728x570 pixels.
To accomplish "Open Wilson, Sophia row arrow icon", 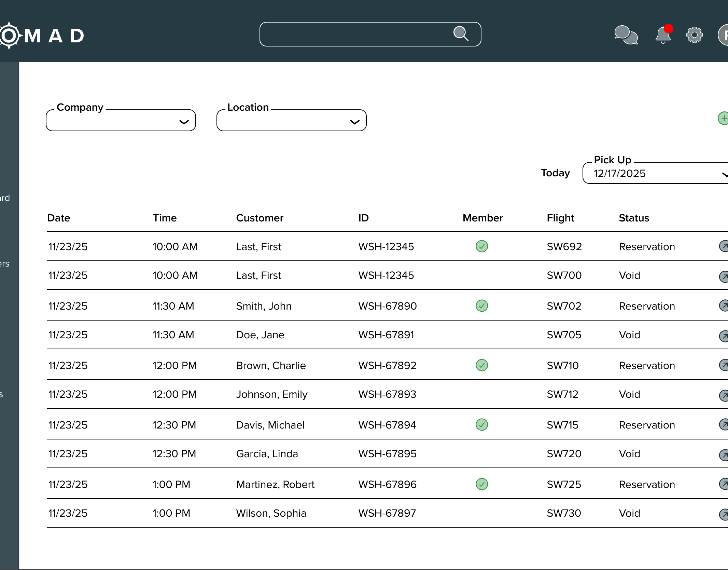I will point(724,514).
